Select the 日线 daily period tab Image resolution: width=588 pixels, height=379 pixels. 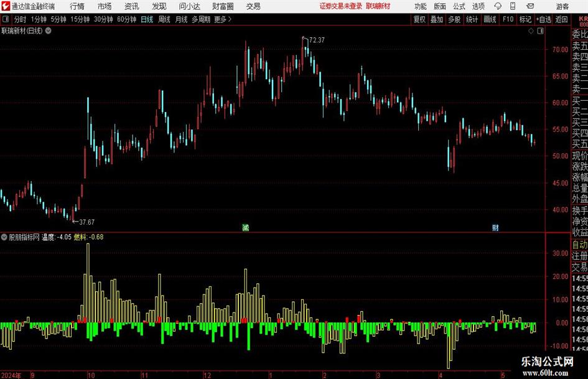[x=147, y=19]
